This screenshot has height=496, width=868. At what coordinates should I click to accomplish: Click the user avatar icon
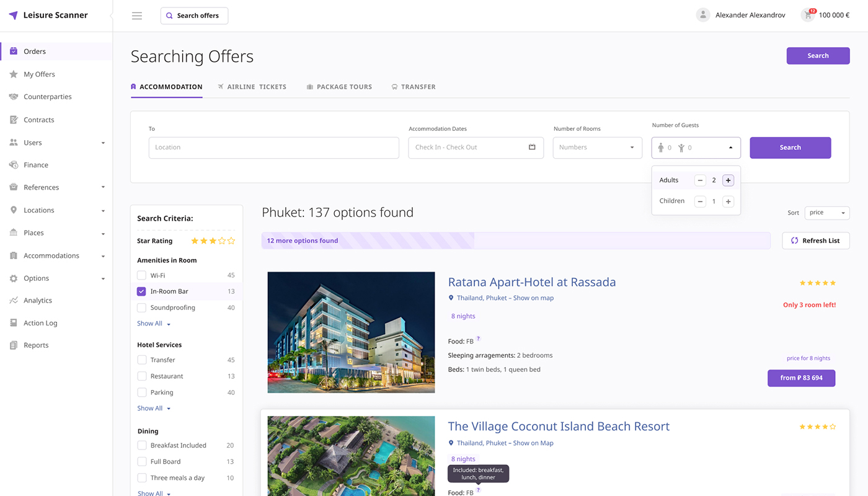click(703, 15)
